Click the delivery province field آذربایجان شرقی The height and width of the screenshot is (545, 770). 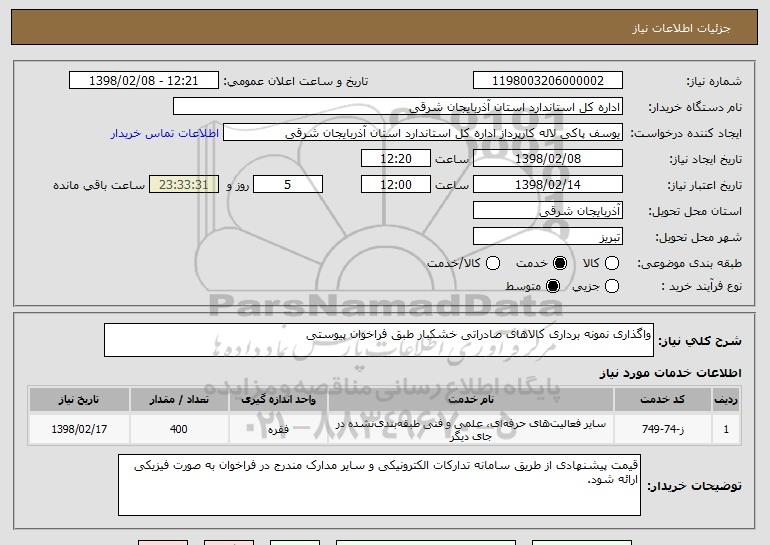[x=548, y=211]
